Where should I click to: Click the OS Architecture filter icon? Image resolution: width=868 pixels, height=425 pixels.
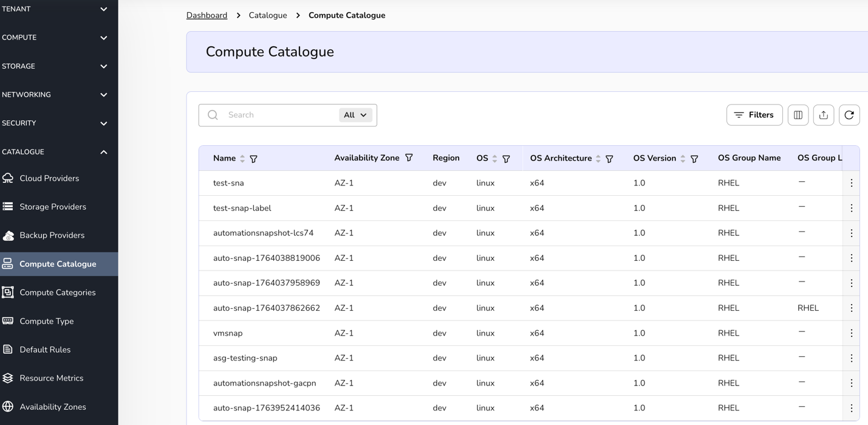pos(609,159)
